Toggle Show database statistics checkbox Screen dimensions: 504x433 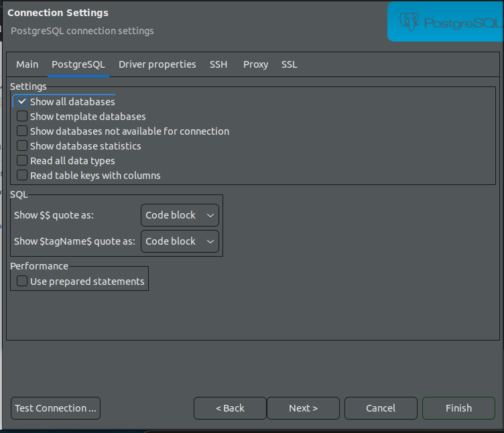22,146
